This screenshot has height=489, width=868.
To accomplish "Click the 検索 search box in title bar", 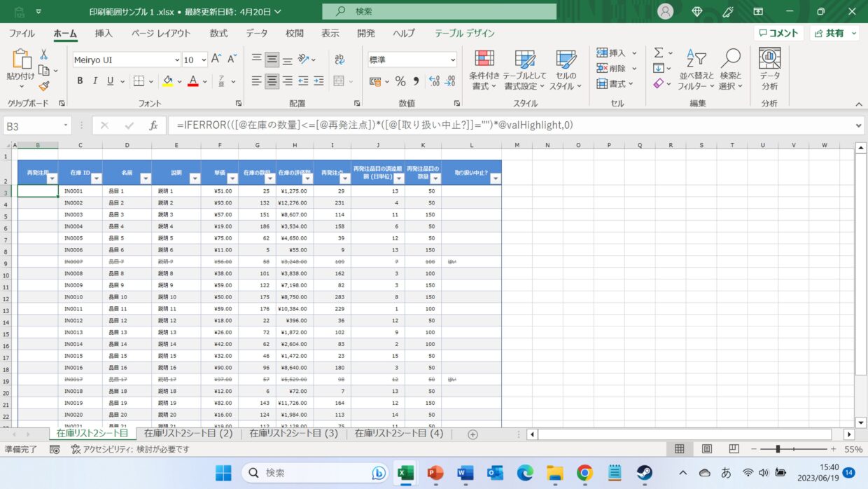I will pyautogui.click(x=439, y=11).
